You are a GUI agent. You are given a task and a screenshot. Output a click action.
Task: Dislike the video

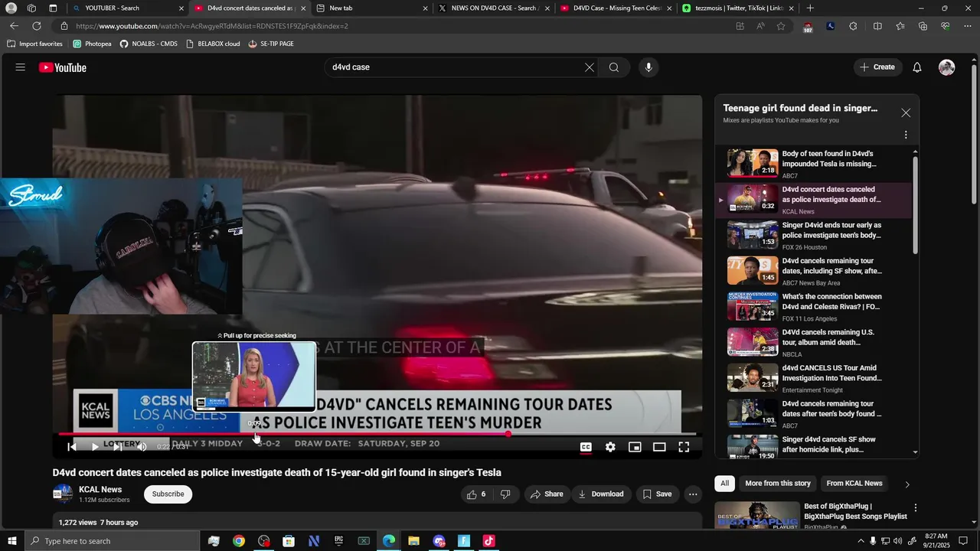coord(505,494)
